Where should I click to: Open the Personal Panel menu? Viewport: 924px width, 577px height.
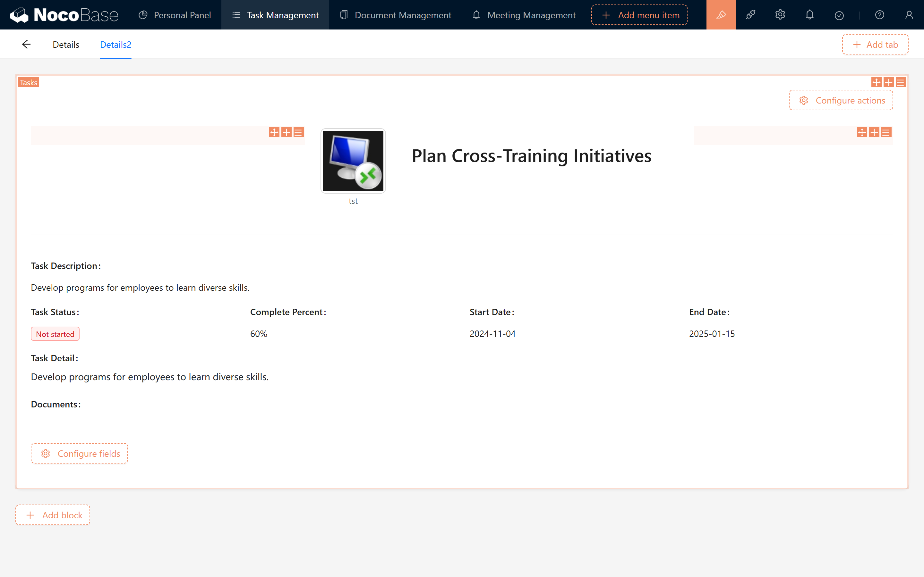coord(175,15)
